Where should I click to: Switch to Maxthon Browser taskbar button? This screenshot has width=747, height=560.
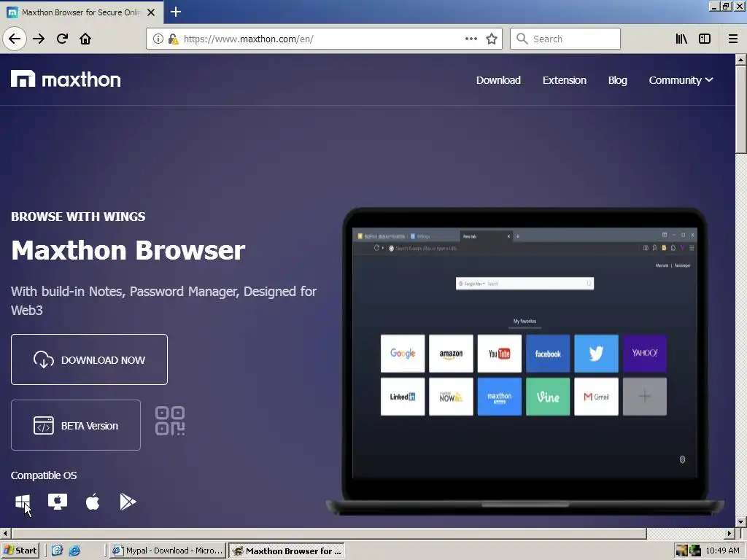click(x=287, y=551)
